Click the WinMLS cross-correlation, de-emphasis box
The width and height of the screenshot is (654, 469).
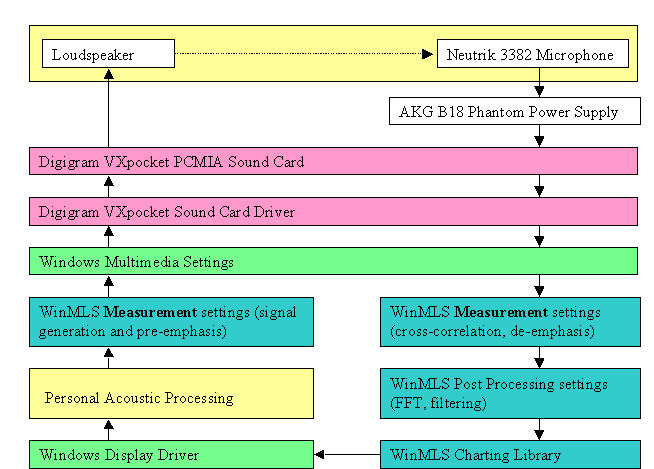[510, 322]
